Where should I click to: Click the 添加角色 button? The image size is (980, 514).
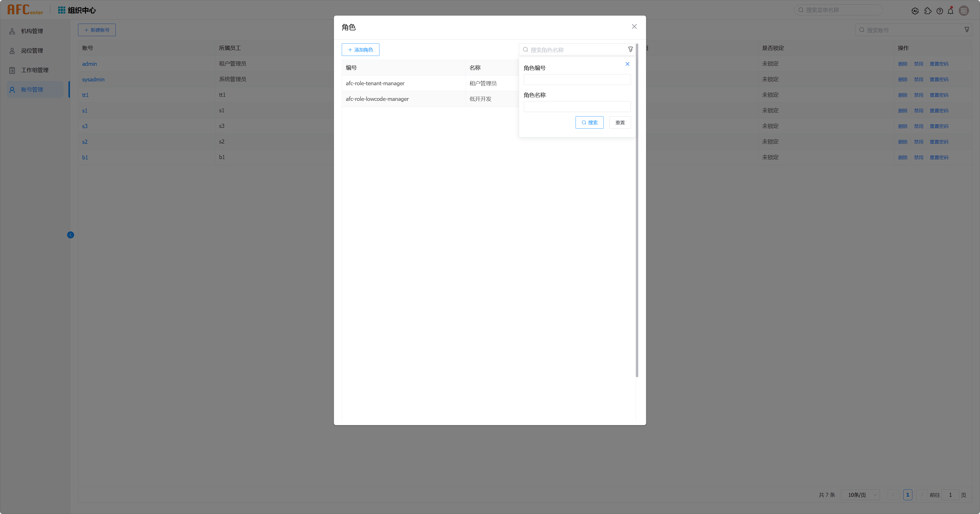[360, 49]
